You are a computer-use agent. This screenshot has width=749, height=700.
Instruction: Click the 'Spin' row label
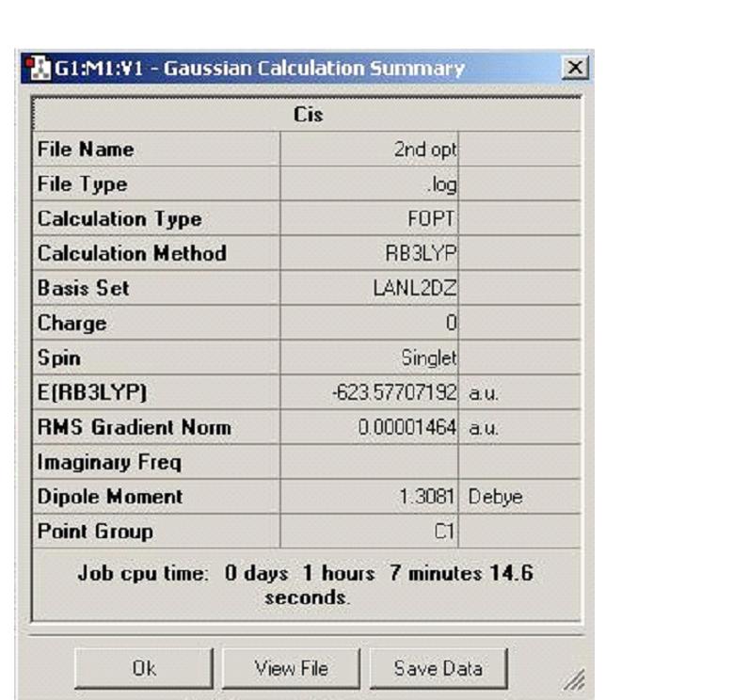(x=58, y=358)
